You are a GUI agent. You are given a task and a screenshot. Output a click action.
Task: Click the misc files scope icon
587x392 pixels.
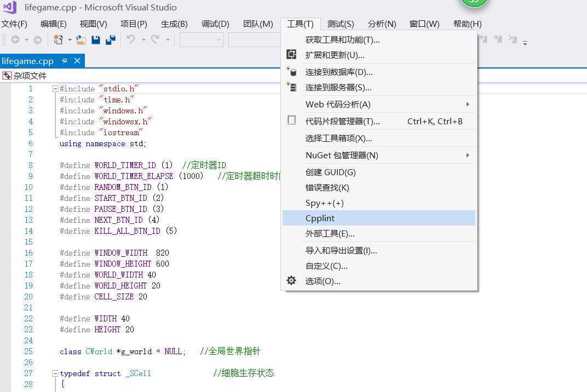[7, 76]
